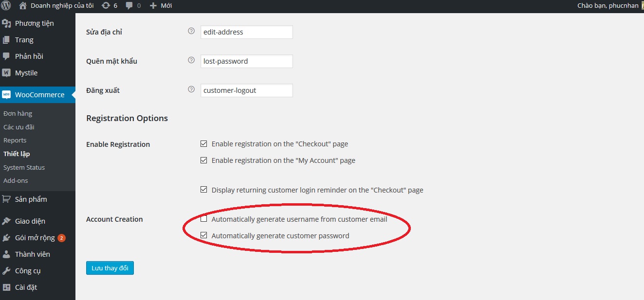Click the Gói mở rộng plugin icon

(6, 238)
